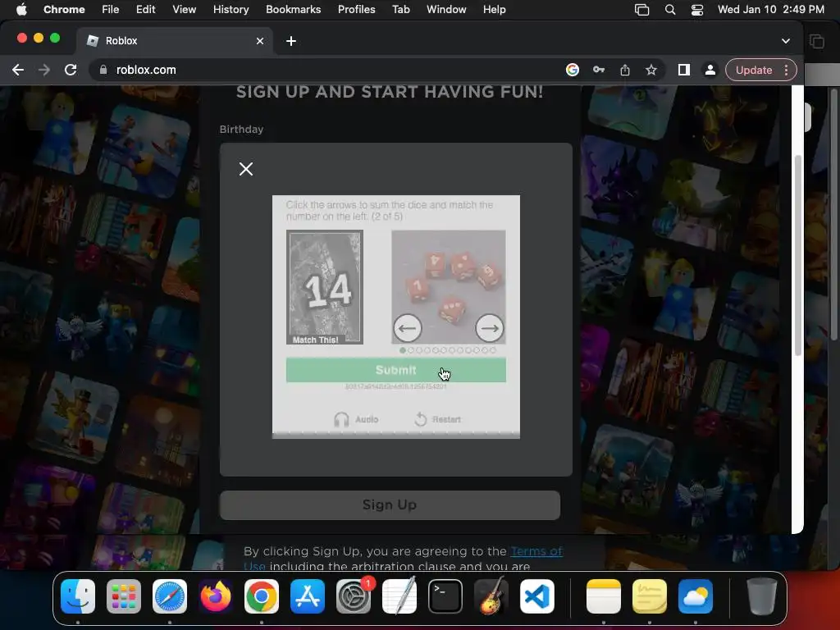The width and height of the screenshot is (840, 630).
Task: Open Trash from the dock
Action: point(762,596)
